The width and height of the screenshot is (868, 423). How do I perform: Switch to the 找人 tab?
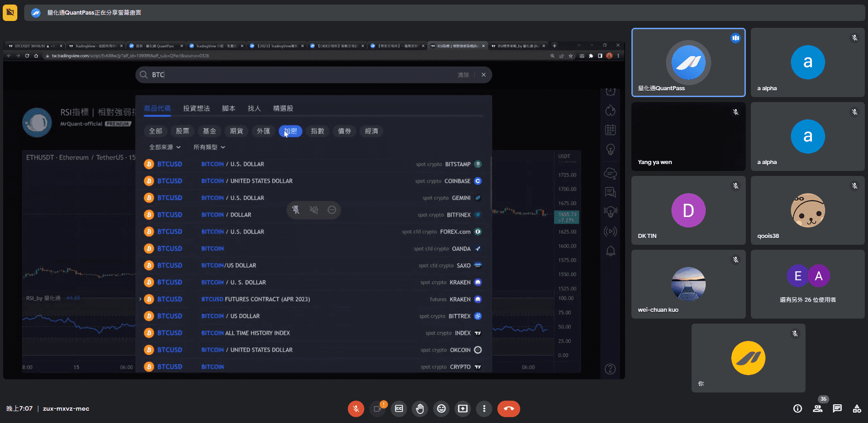pyautogui.click(x=254, y=108)
